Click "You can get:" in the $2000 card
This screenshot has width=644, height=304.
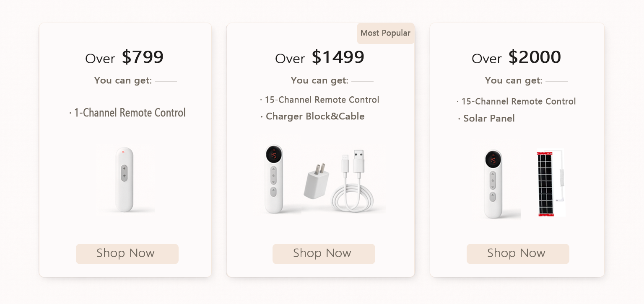pos(514,80)
